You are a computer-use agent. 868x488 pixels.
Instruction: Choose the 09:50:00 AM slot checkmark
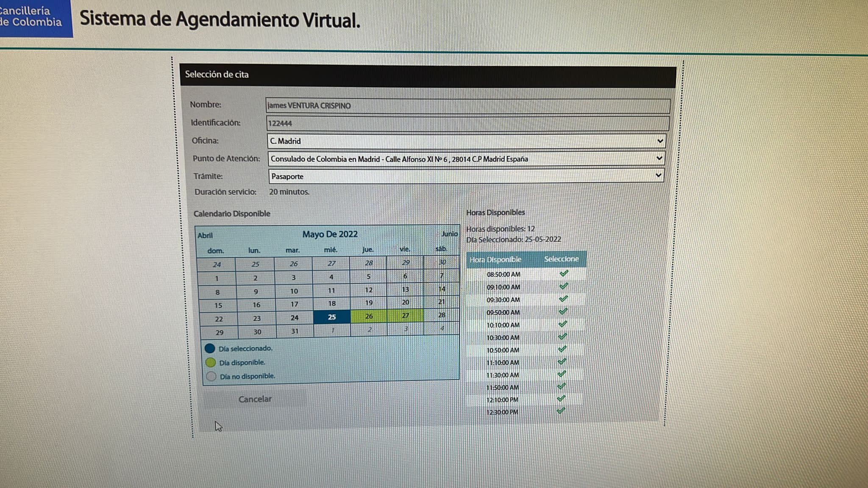[x=563, y=312]
